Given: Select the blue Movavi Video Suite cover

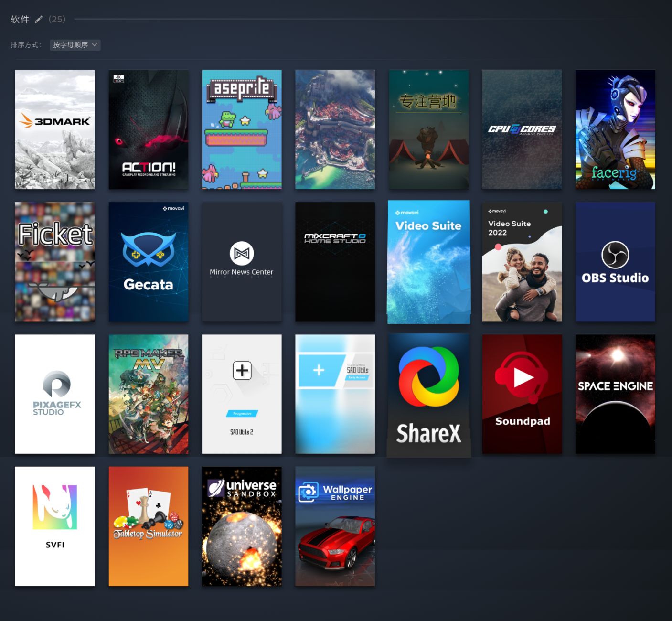Looking at the screenshot, I should coord(428,262).
